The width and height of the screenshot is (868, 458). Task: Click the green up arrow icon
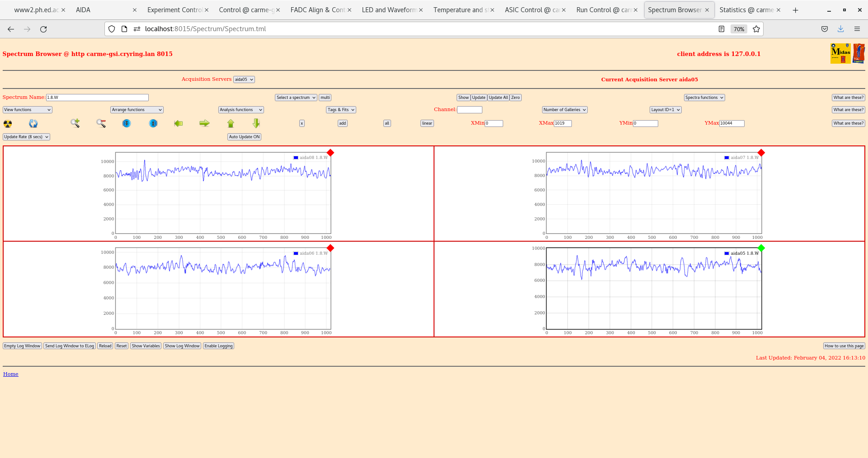tap(231, 123)
